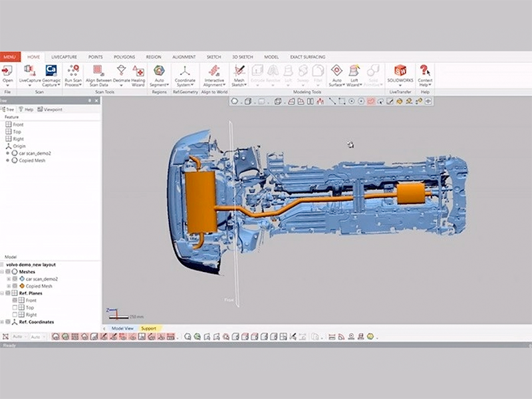Click the MENU button
532x399 pixels.
coord(9,57)
